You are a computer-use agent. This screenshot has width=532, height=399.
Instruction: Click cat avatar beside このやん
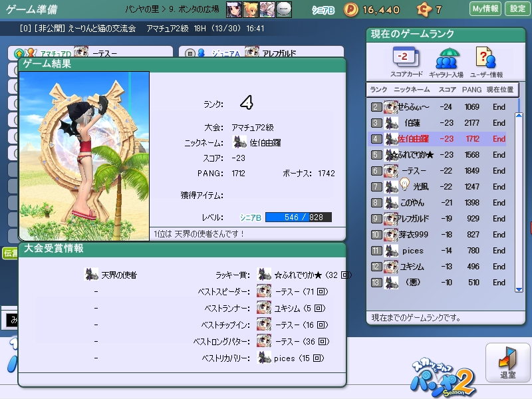[x=391, y=203]
